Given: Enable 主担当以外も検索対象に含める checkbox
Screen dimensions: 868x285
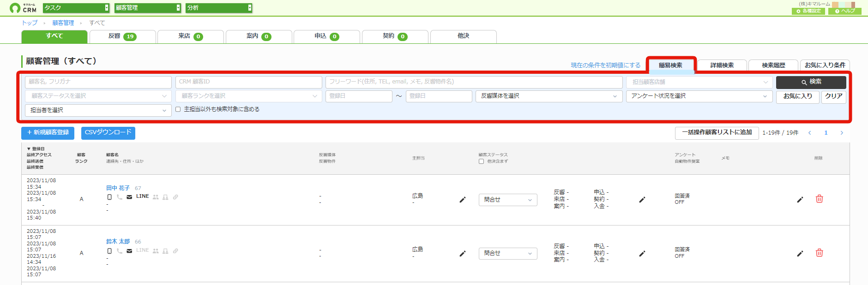Looking at the screenshot, I should [x=178, y=109].
